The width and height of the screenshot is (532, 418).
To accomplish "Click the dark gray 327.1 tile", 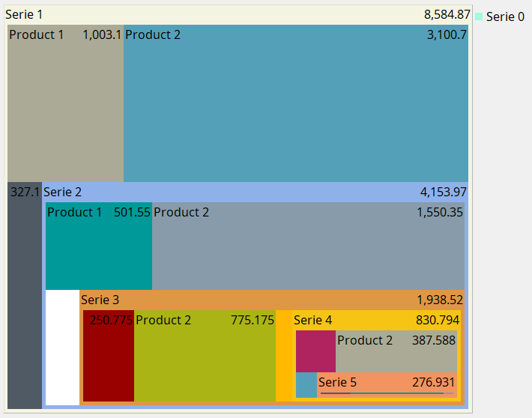I will (x=24, y=300).
